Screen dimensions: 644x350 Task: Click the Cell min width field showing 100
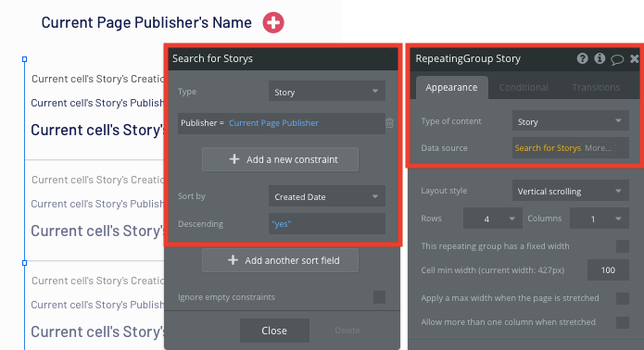[608, 270]
